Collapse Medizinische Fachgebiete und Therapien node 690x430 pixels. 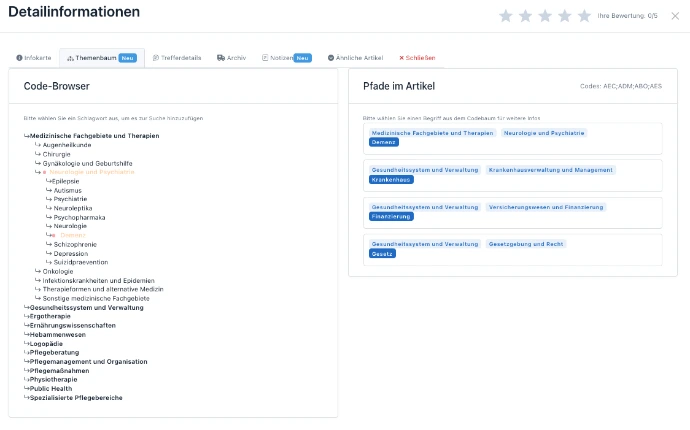(x=95, y=135)
